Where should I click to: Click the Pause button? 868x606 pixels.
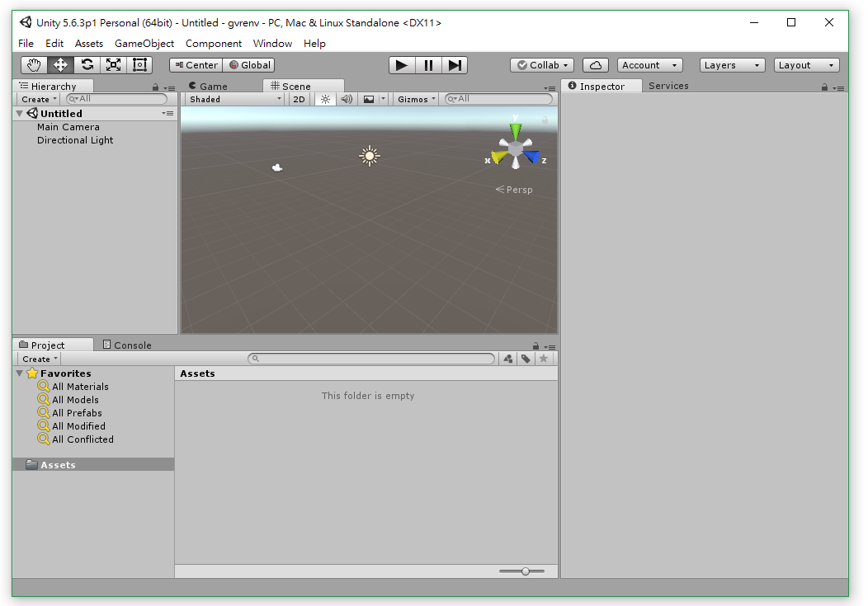click(427, 65)
